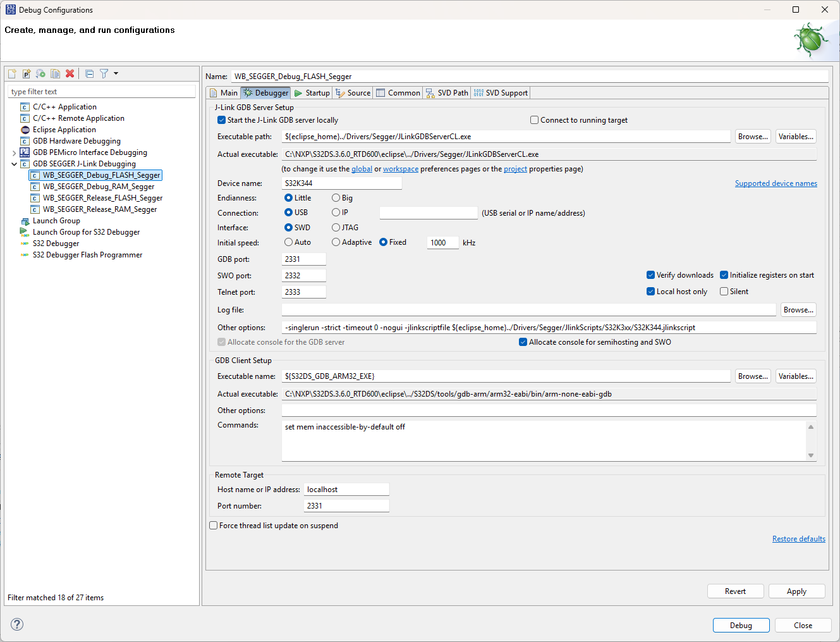Select Launch Group for S32 Debugger
This screenshot has width=840, height=642.
(x=86, y=232)
